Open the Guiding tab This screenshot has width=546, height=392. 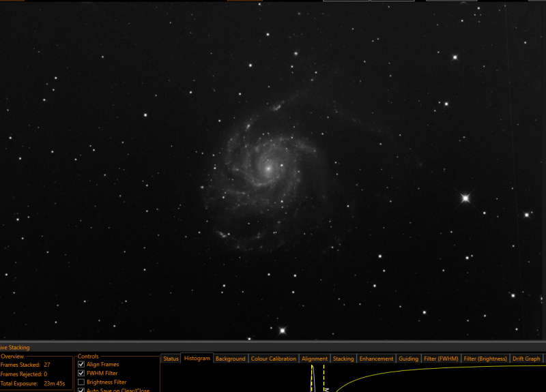[x=408, y=359]
